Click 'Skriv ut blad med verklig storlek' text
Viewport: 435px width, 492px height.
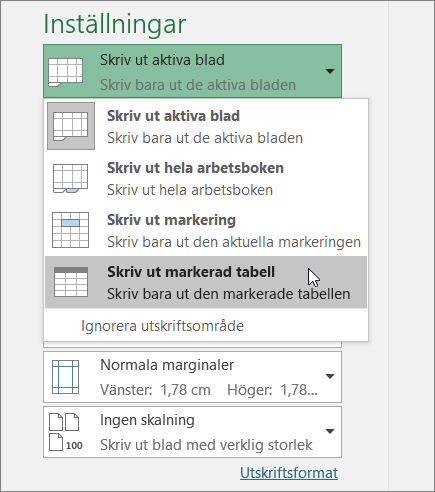206,445
